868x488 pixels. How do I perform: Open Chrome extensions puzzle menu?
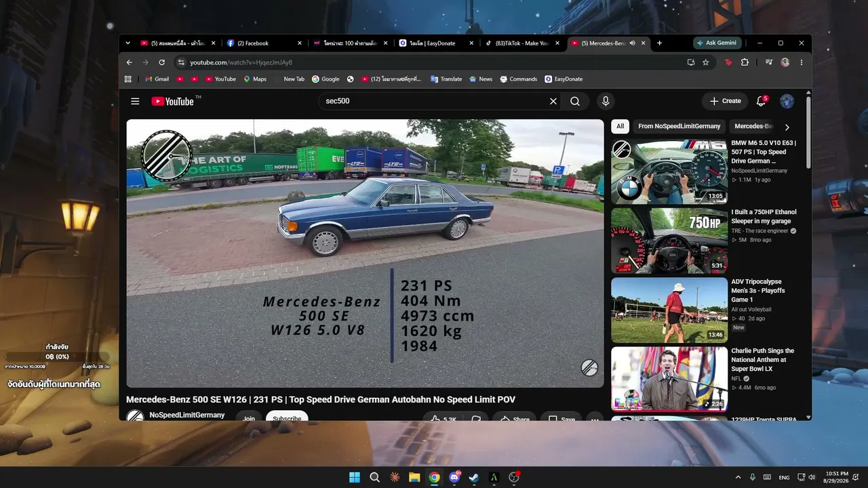(x=745, y=62)
